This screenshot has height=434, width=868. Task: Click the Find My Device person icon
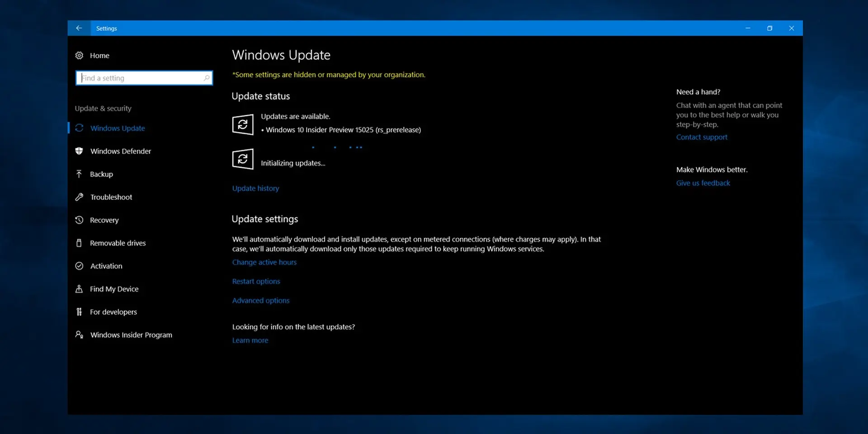point(79,289)
